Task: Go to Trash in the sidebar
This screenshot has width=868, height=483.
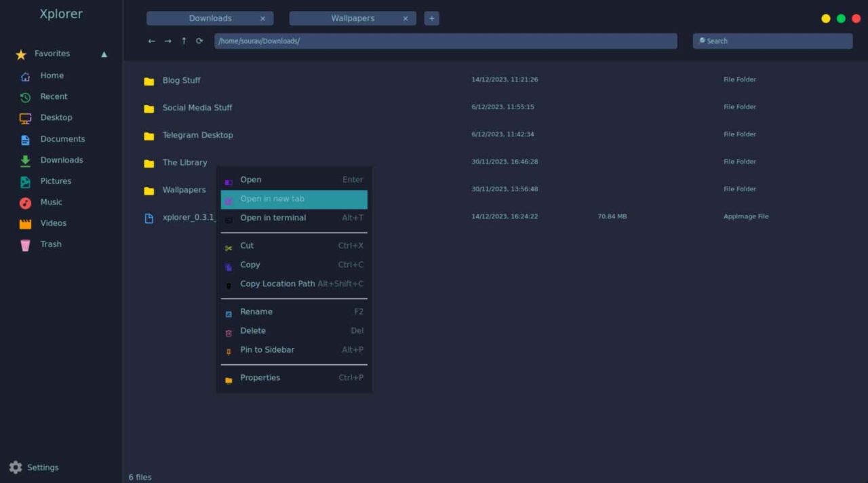Action: point(50,244)
